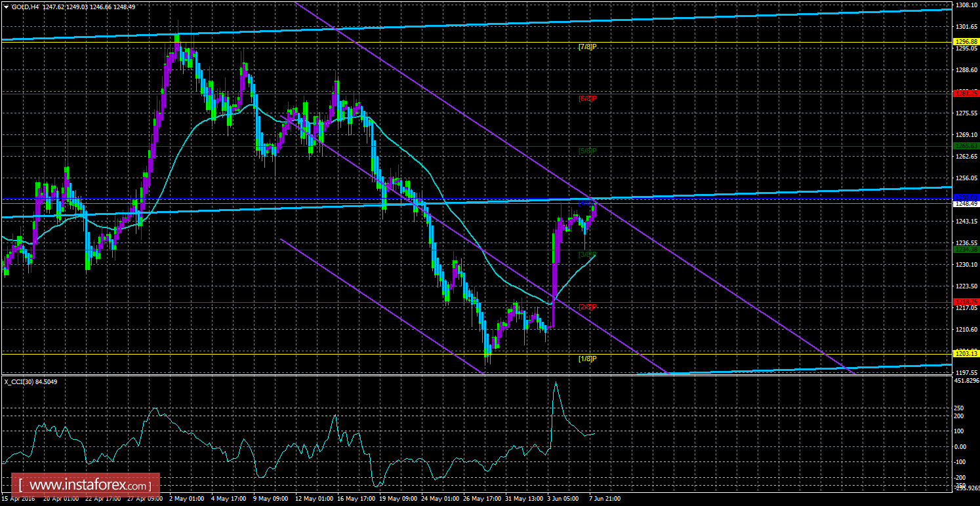
Task: Click the 1230.10 price axis value
Action: point(967,265)
